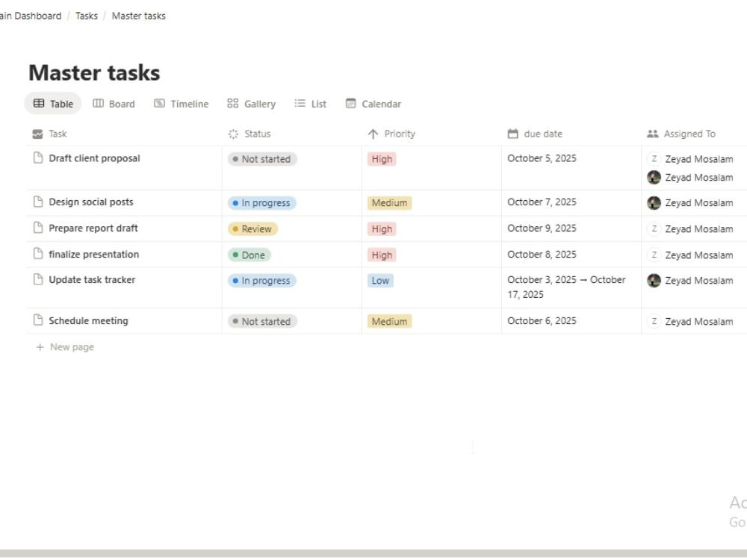Select due date October 6, 2025
The height and width of the screenshot is (560, 747).
pos(542,320)
